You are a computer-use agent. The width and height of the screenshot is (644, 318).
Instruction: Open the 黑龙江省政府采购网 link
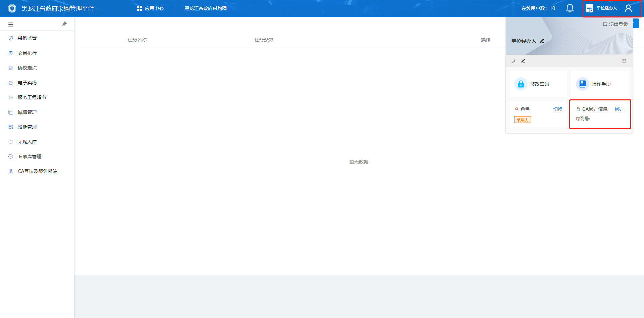pyautogui.click(x=206, y=8)
